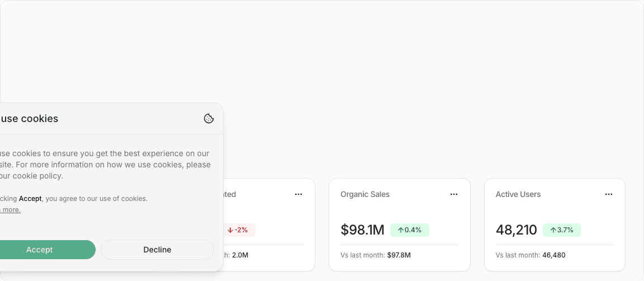The height and width of the screenshot is (281, 644).
Task: Click the 2.0M last month value
Action: (x=240, y=255)
